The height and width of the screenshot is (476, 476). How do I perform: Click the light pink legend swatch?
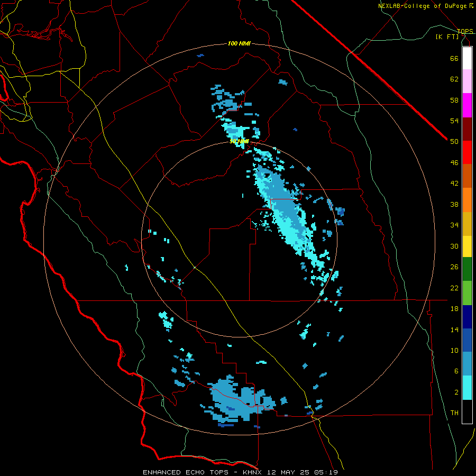[467, 81]
